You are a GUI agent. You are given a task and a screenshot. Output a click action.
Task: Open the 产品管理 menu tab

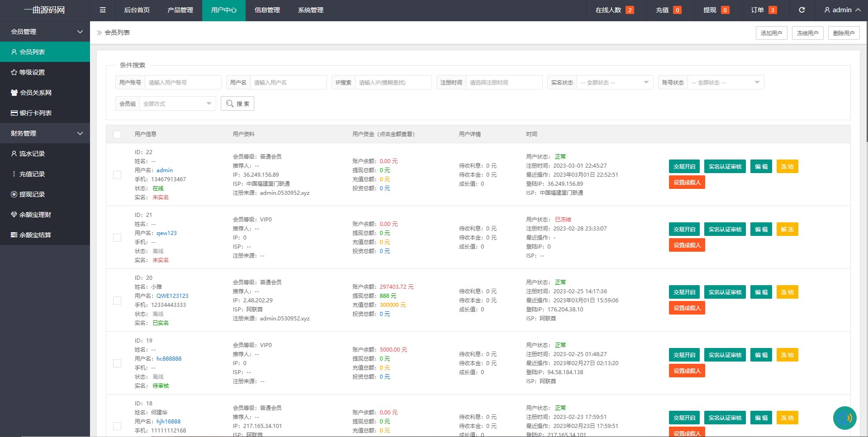180,10
